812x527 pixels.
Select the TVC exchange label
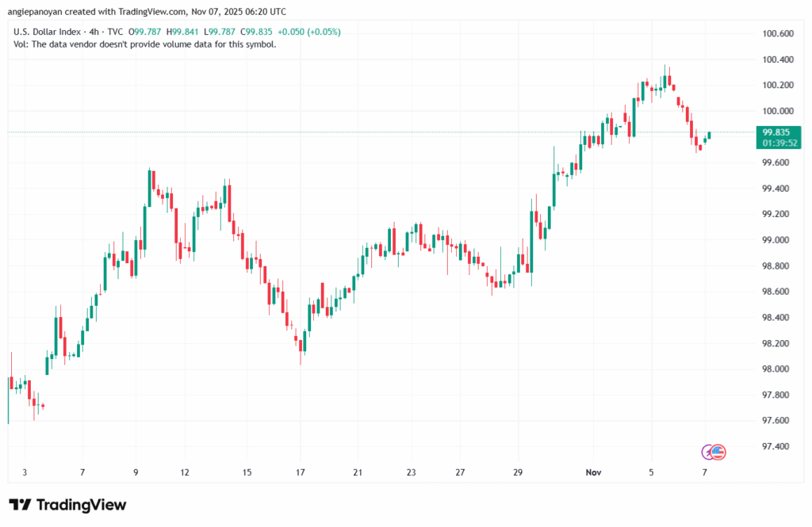[114, 32]
